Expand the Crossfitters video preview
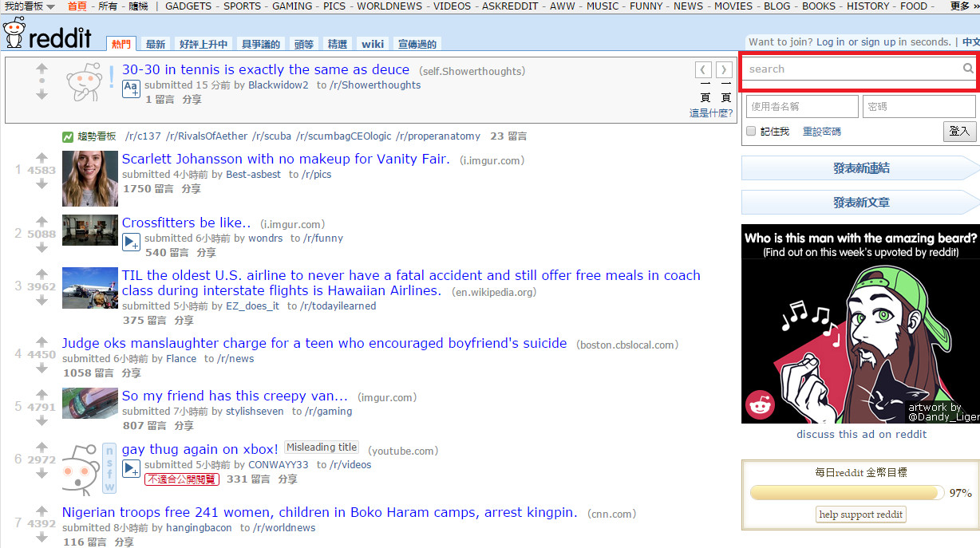The width and height of the screenshot is (980, 548). tap(131, 242)
